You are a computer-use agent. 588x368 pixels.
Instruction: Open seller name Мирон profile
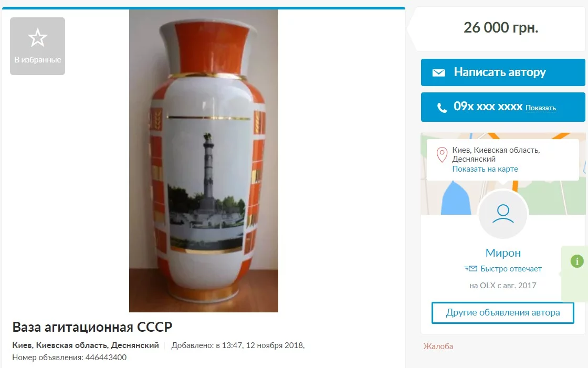[x=503, y=253]
